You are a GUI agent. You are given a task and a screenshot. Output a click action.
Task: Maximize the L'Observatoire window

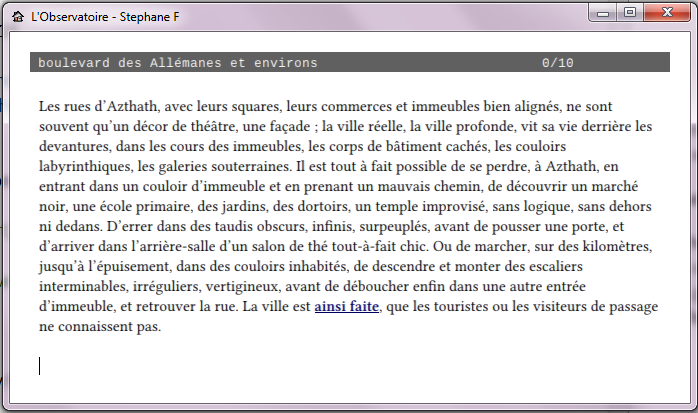pyautogui.click(x=629, y=12)
